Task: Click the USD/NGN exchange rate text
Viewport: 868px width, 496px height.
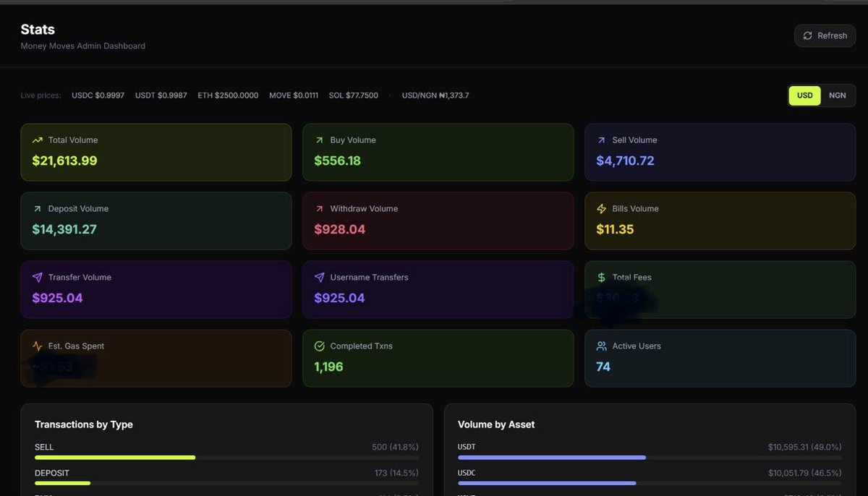Action: pos(435,95)
